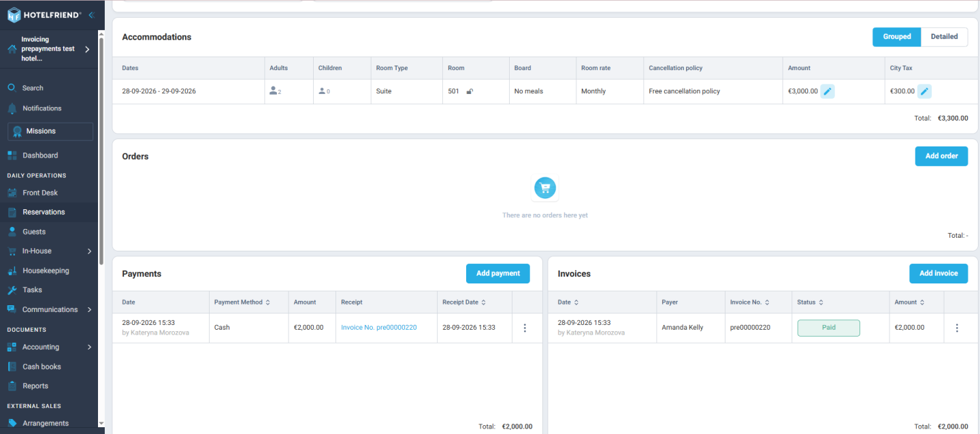Click payer name Amanda Kelly
980x434 pixels.
pos(683,328)
